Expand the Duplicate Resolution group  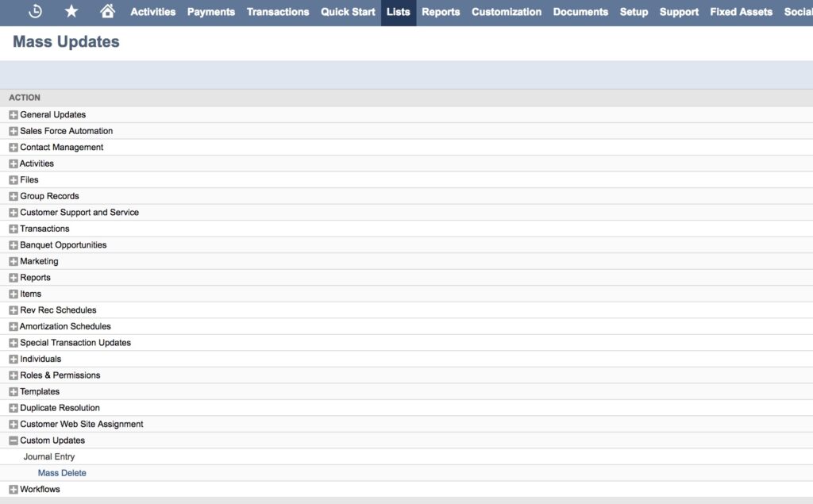13,408
